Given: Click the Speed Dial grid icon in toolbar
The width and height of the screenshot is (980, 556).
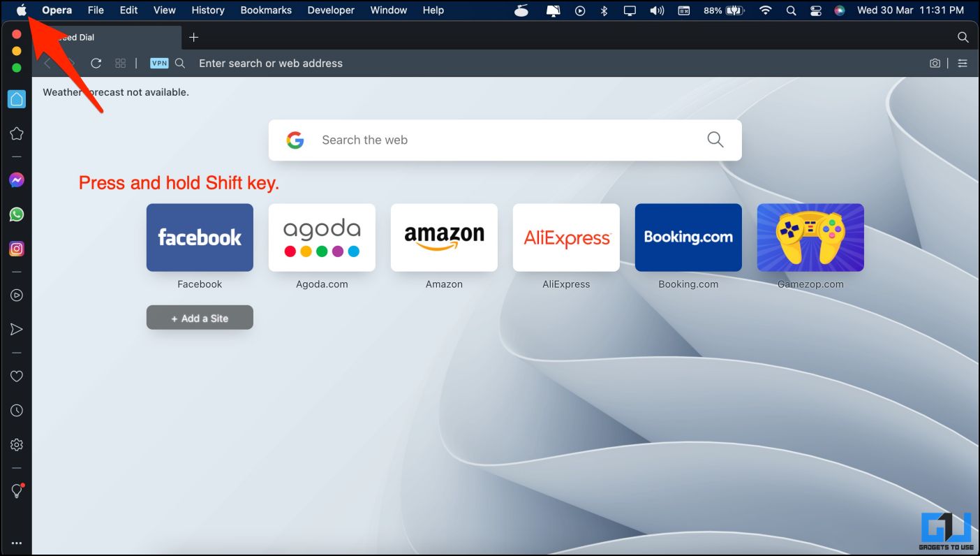Looking at the screenshot, I should (x=120, y=63).
